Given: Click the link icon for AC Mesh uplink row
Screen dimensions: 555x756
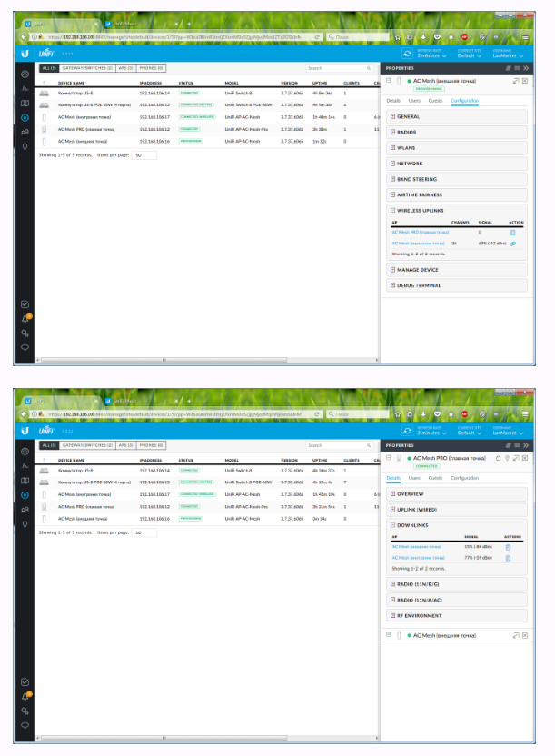Looking at the screenshot, I should (512, 244).
